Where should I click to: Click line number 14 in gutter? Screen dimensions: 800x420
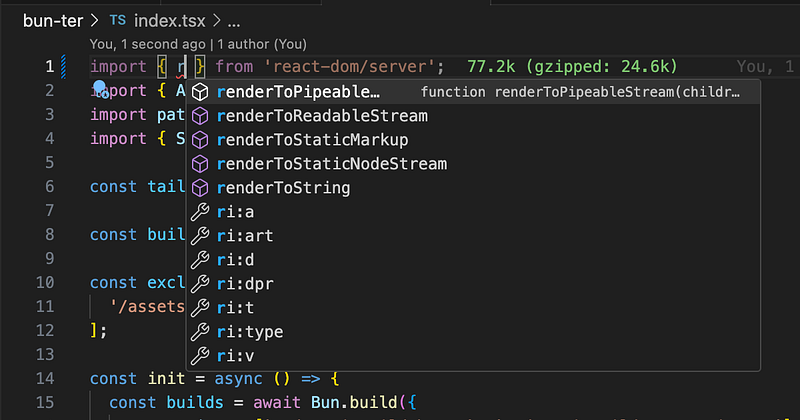45,379
